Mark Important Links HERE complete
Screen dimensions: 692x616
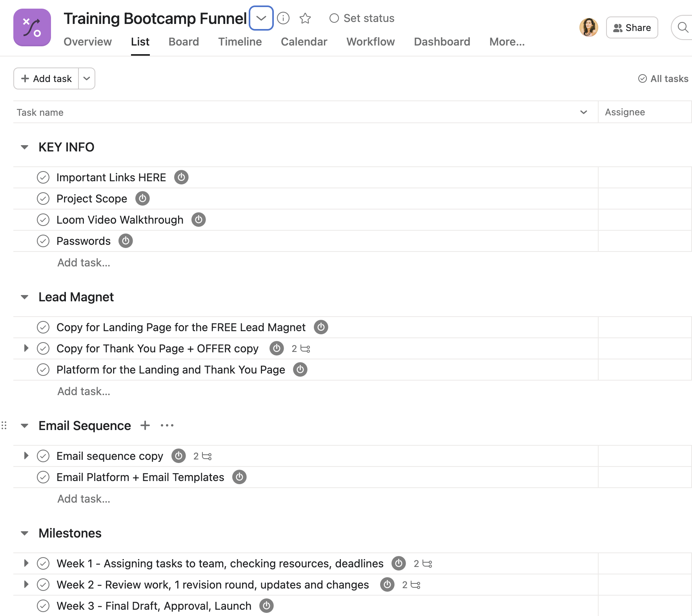(x=43, y=177)
